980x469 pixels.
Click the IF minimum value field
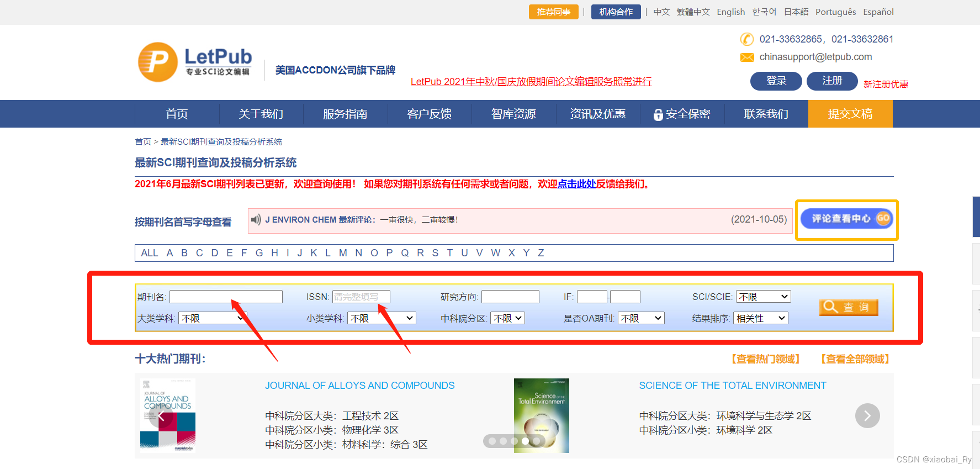[592, 297]
